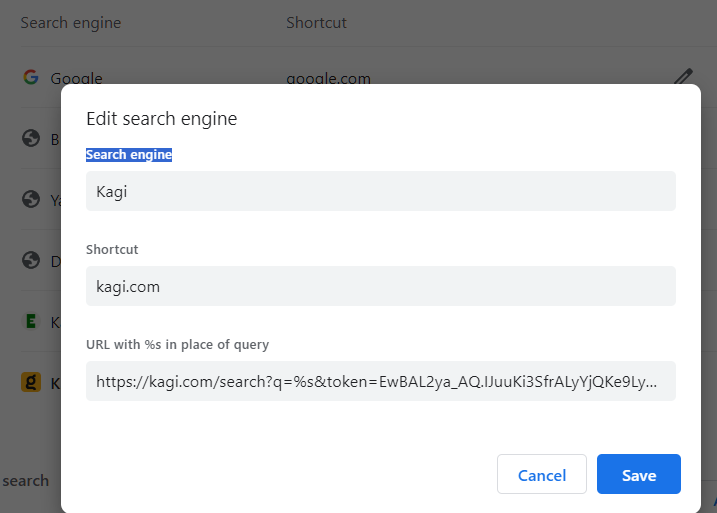Click the highlighted Search engine field label
This screenshot has width=717, height=513.
click(129, 155)
